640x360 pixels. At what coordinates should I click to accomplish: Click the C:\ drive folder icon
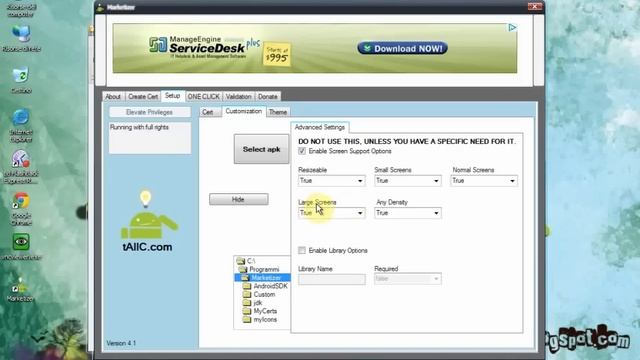[x=241, y=261]
